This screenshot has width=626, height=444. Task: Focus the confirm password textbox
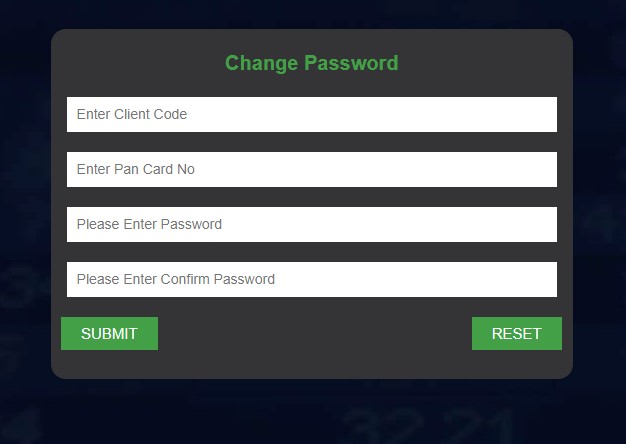point(311,279)
